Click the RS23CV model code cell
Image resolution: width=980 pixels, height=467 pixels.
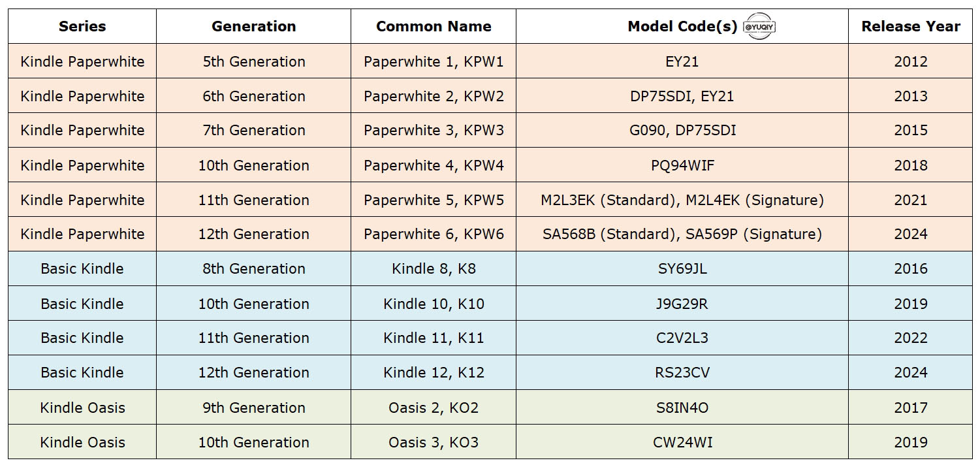(682, 372)
